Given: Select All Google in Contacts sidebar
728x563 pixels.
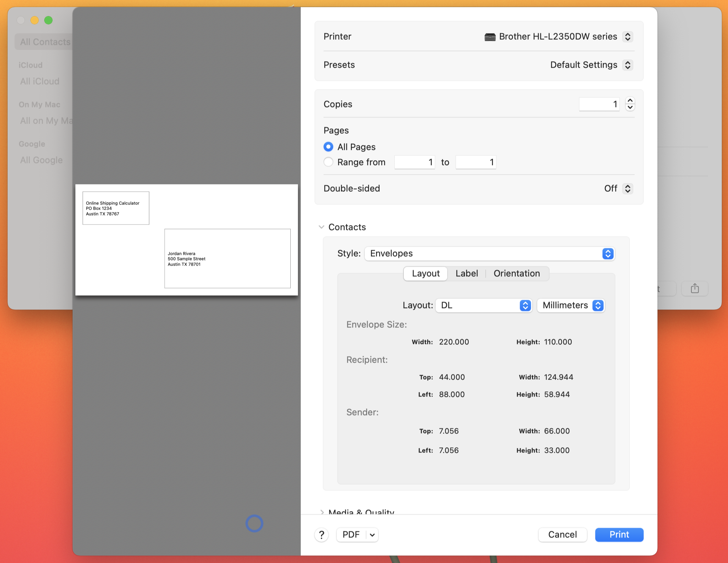Looking at the screenshot, I should coord(41,160).
